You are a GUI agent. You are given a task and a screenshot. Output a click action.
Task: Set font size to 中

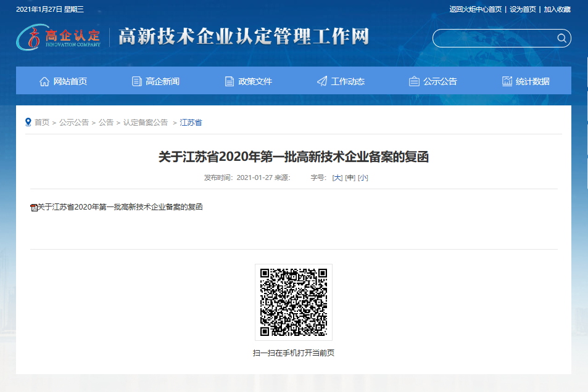(x=350, y=178)
